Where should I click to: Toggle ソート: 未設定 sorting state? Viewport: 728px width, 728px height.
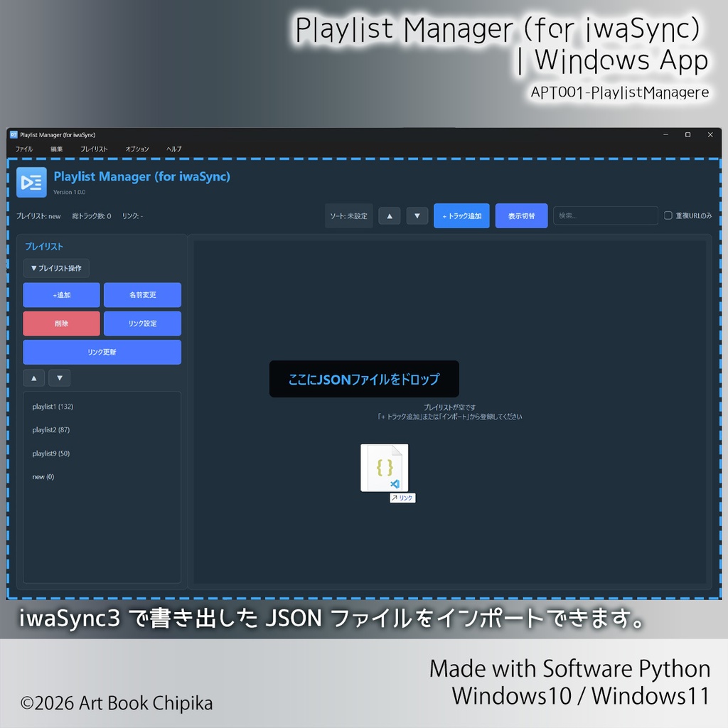click(348, 215)
